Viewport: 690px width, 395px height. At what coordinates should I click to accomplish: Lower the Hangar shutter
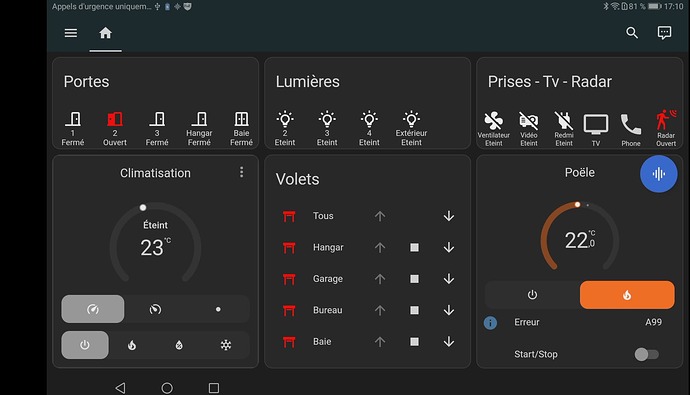pos(449,248)
